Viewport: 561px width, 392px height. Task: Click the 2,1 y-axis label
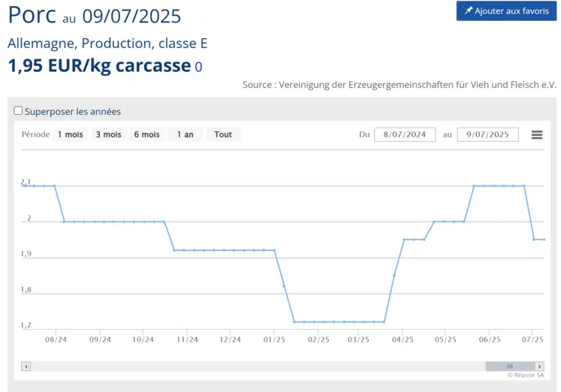(x=26, y=182)
